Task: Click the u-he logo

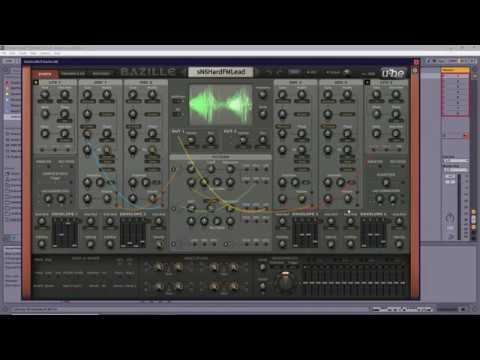Action: pyautogui.click(x=393, y=73)
